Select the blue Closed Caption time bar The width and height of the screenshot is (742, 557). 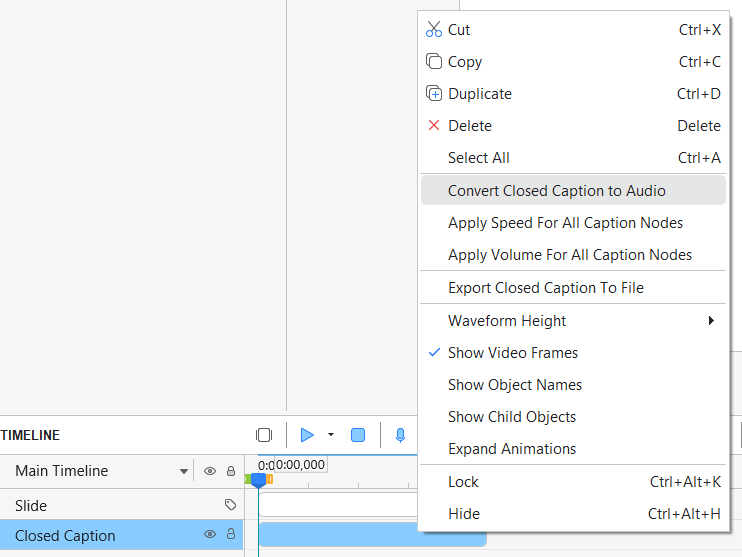[x=373, y=535]
